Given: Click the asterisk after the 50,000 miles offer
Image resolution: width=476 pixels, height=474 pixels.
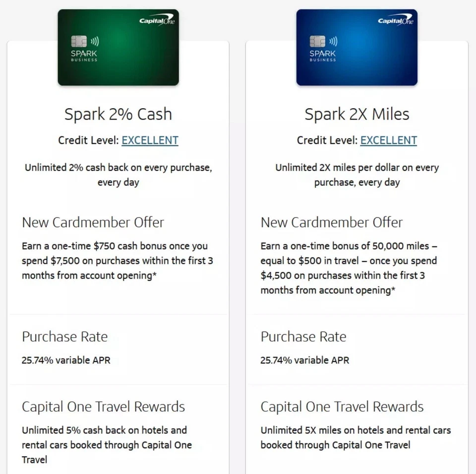Looking at the screenshot, I should coord(394,290).
